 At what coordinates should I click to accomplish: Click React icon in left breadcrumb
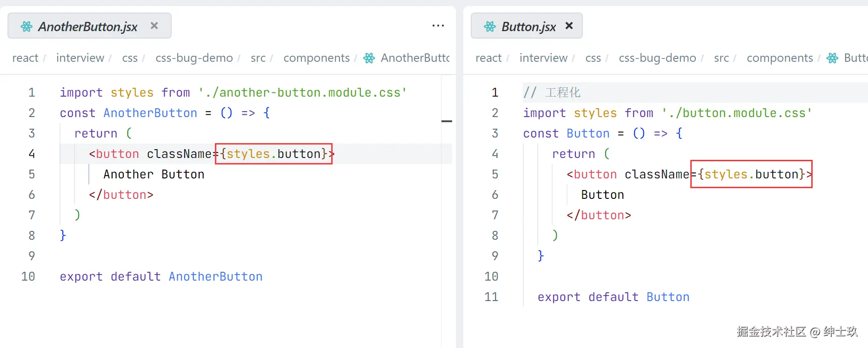(x=369, y=58)
